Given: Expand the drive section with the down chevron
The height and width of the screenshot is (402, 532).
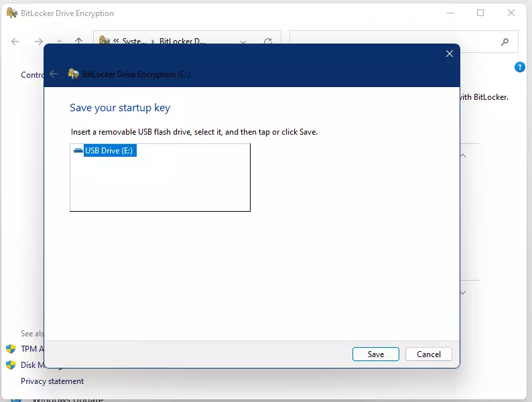Looking at the screenshot, I should tap(463, 292).
